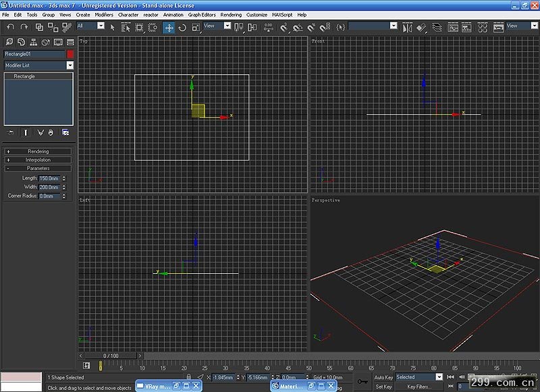Switch to the Create command panel tab
Viewport: 540px width, 392px height.
9,42
